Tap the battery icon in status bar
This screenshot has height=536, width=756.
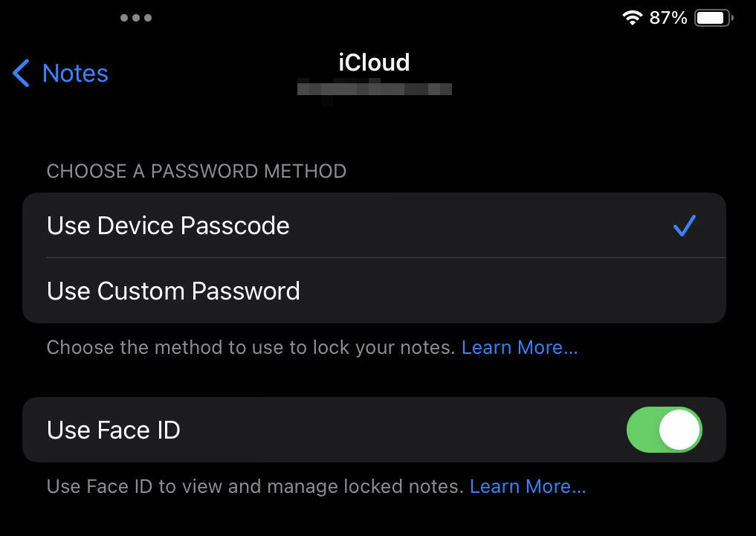(x=714, y=19)
